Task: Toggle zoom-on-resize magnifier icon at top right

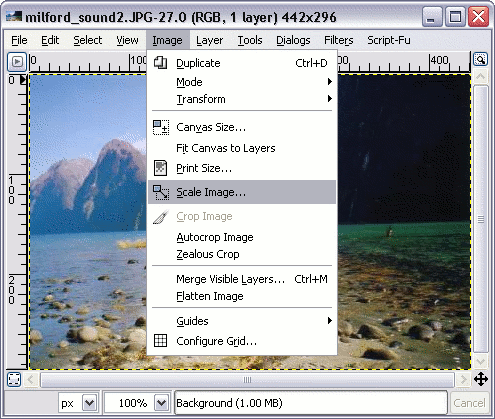Action: tap(481, 59)
